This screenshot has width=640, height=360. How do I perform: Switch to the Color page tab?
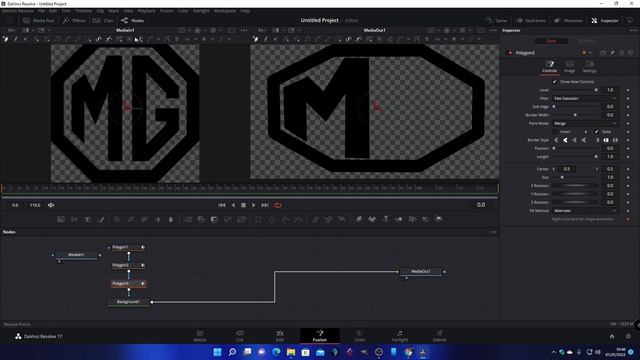click(x=360, y=336)
